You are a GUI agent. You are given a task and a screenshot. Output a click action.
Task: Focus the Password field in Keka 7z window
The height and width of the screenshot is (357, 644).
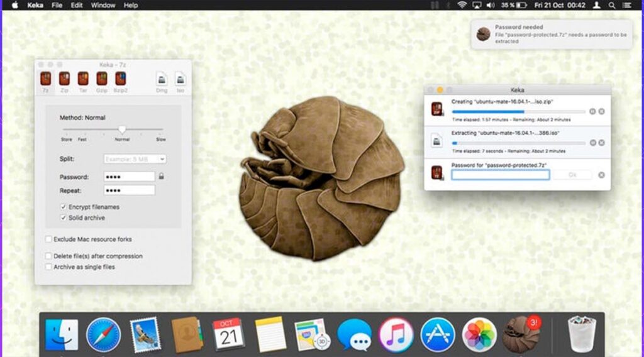[x=129, y=177]
